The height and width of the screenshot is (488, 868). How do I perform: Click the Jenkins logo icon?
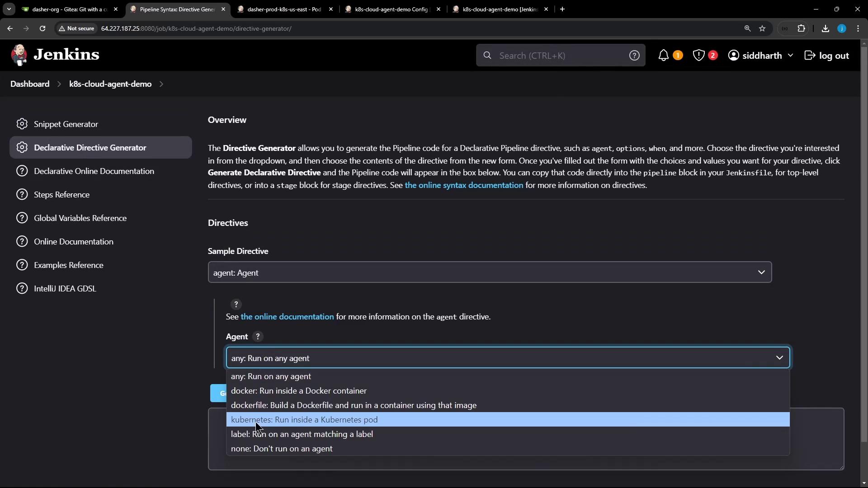[19, 55]
